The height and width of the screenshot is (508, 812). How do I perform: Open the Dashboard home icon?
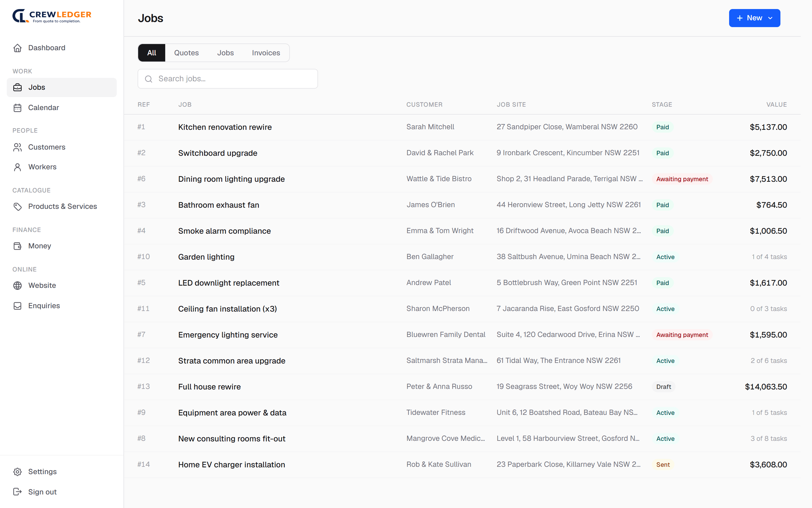(x=17, y=48)
